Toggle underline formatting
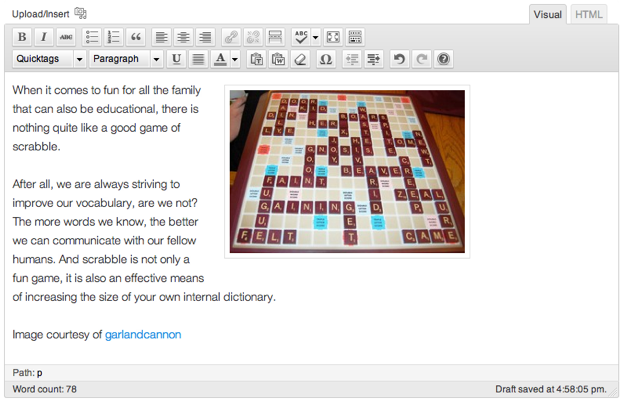The width and height of the screenshot is (624, 402). click(177, 59)
